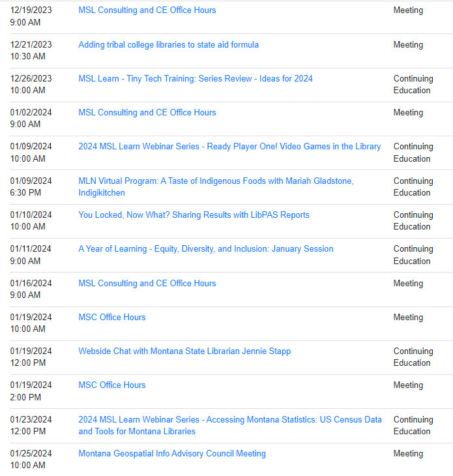Open the 10:00 AM MSC Office Hours link
Screen dimensions: 453x476
112,318
